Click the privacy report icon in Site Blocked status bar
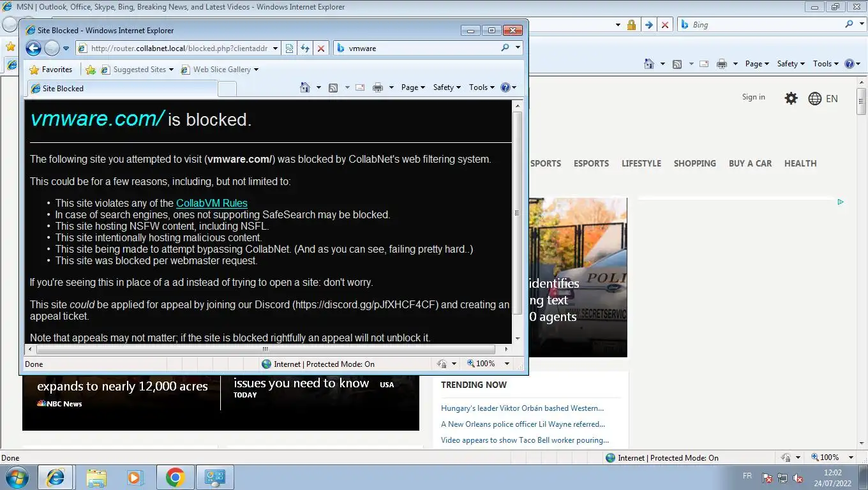868x490 pixels. (442, 364)
